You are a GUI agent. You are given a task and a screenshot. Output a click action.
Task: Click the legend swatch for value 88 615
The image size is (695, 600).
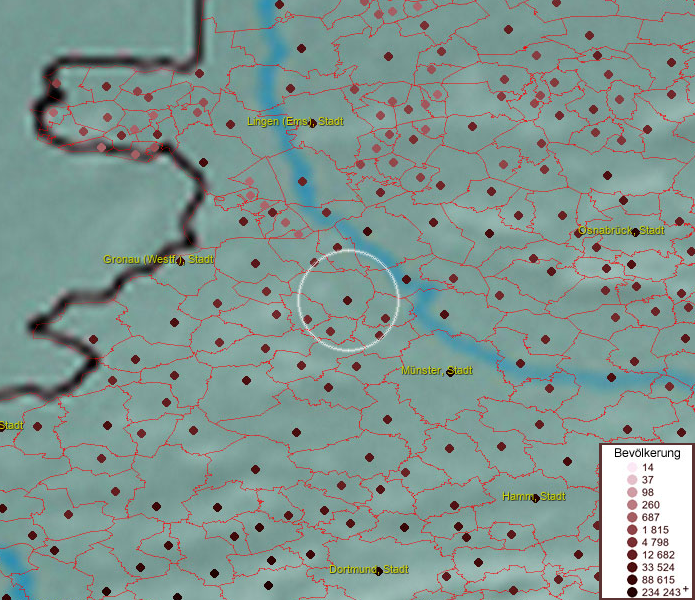pos(632,580)
